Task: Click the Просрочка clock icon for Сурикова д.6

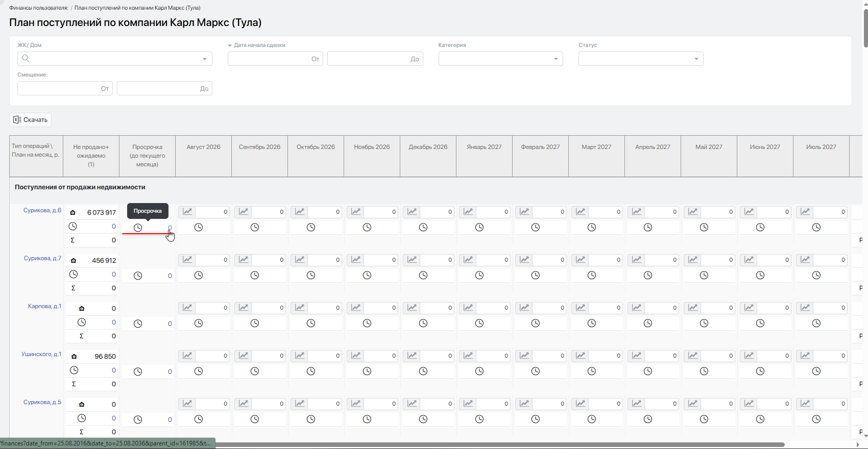Action: click(138, 228)
